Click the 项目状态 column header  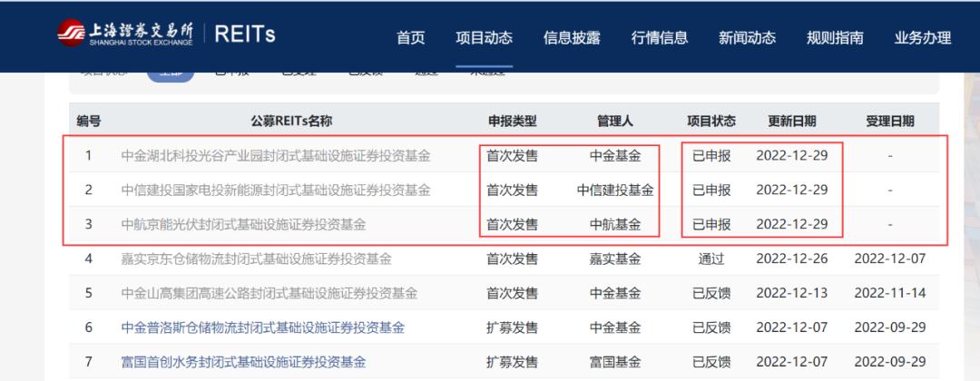[x=711, y=121]
